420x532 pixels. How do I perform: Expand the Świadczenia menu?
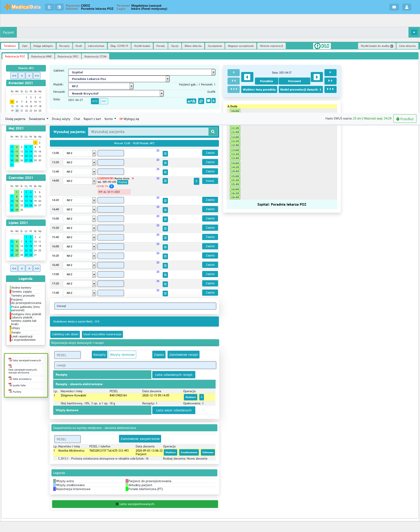point(38,119)
